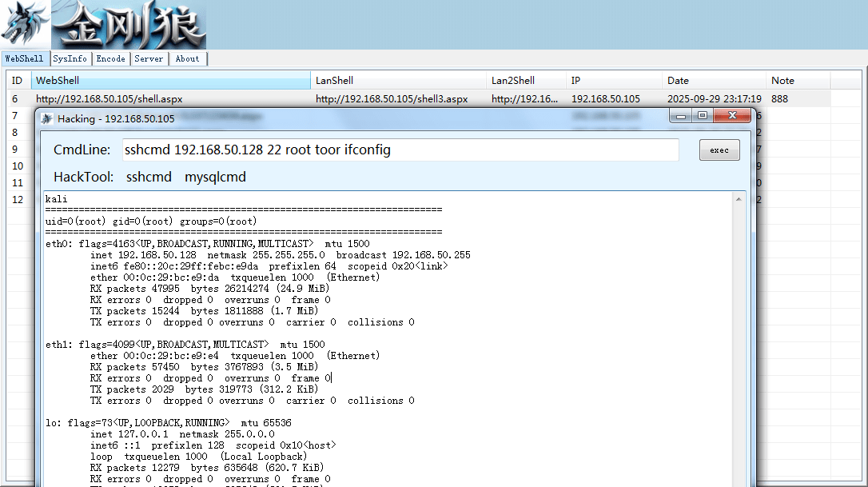Click inet 192.168.50.128 output line
The width and height of the screenshot is (868, 487).
point(280,255)
